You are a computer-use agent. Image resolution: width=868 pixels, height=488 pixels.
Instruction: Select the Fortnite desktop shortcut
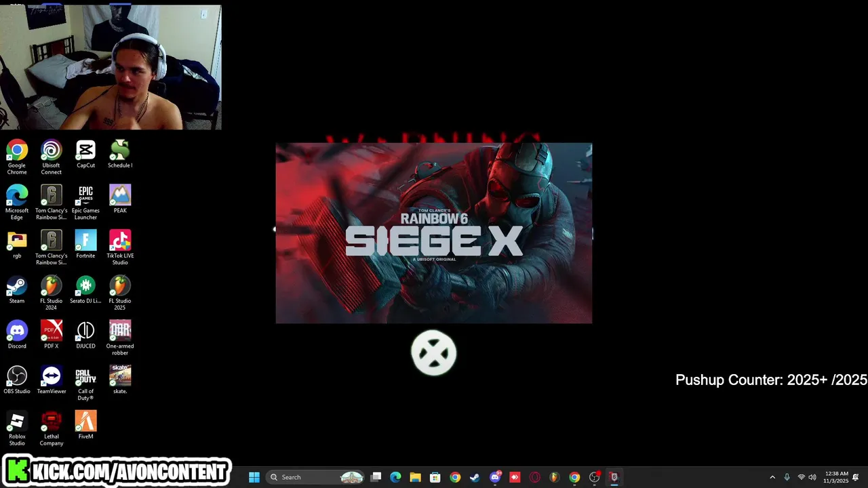(85, 245)
